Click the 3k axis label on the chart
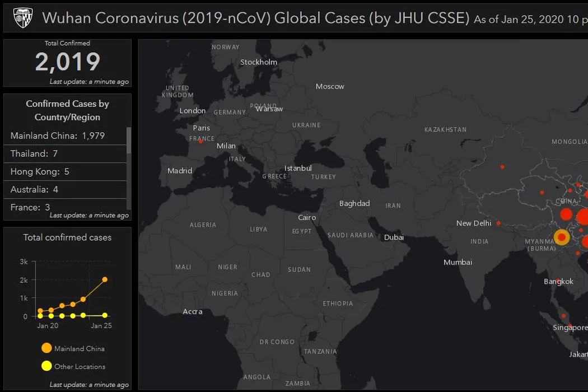The image size is (588, 392). pyautogui.click(x=24, y=262)
